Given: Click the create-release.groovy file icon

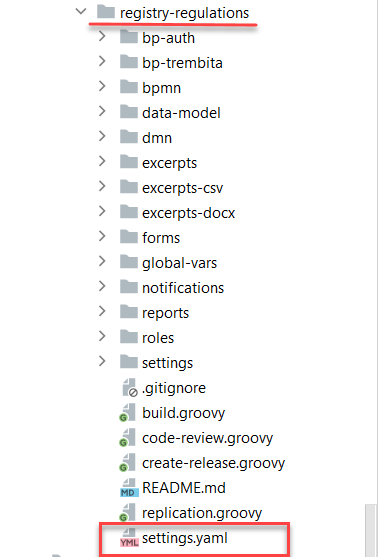Looking at the screenshot, I should coord(127,463).
